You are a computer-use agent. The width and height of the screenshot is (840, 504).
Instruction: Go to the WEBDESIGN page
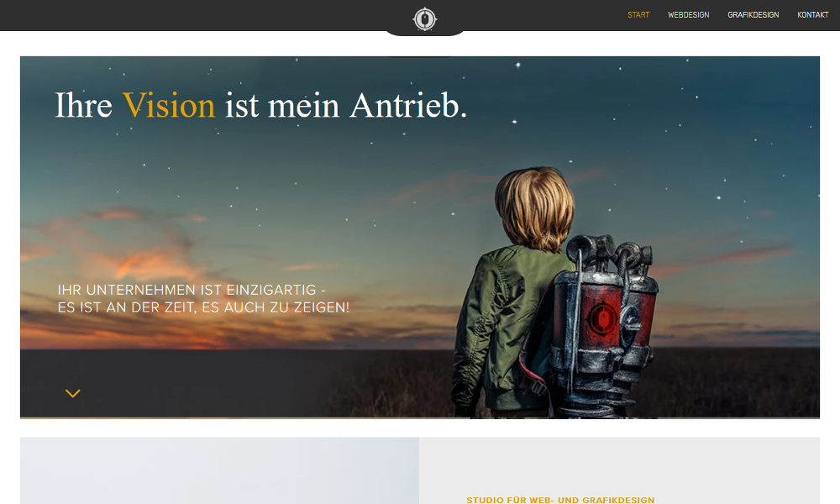pyautogui.click(x=688, y=15)
